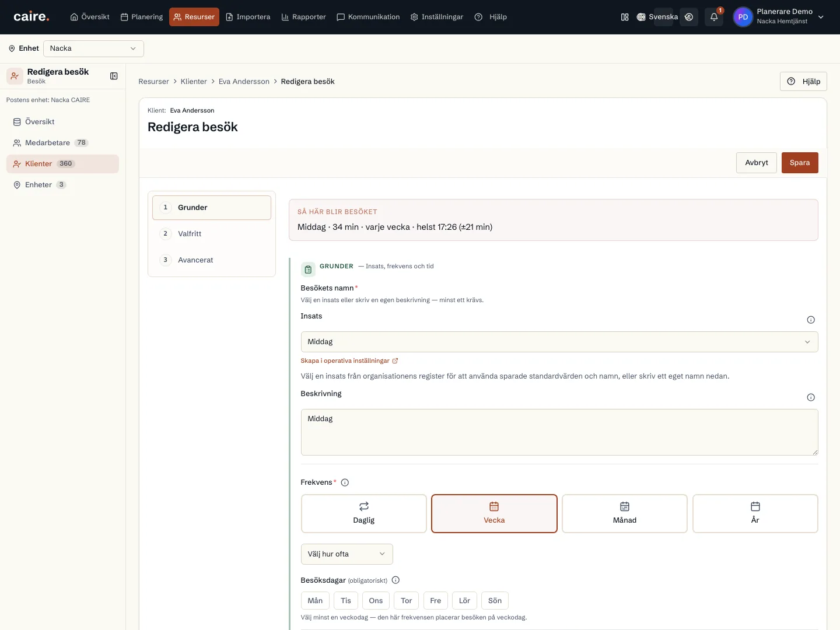The width and height of the screenshot is (840, 630).
Task: Toggle the Fre visit day
Action: click(436, 601)
